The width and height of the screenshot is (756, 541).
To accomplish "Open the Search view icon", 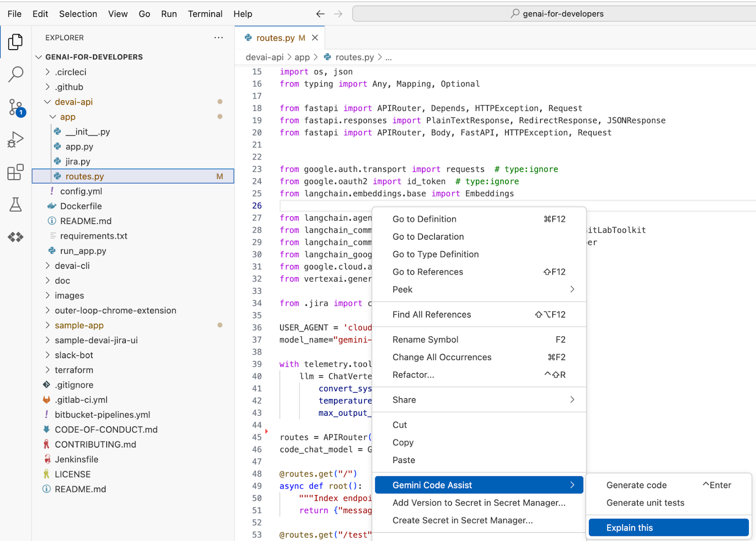I will [15, 74].
